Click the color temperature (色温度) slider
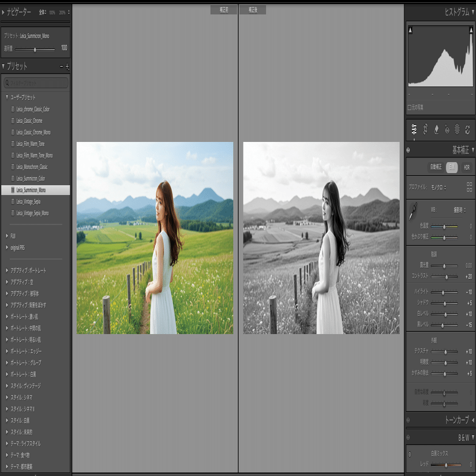 click(x=444, y=227)
